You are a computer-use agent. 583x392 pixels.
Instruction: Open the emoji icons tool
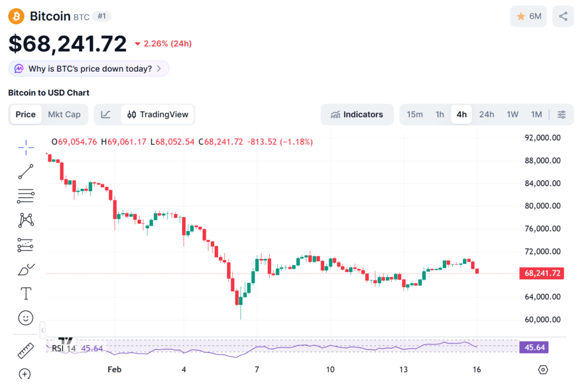point(26,317)
